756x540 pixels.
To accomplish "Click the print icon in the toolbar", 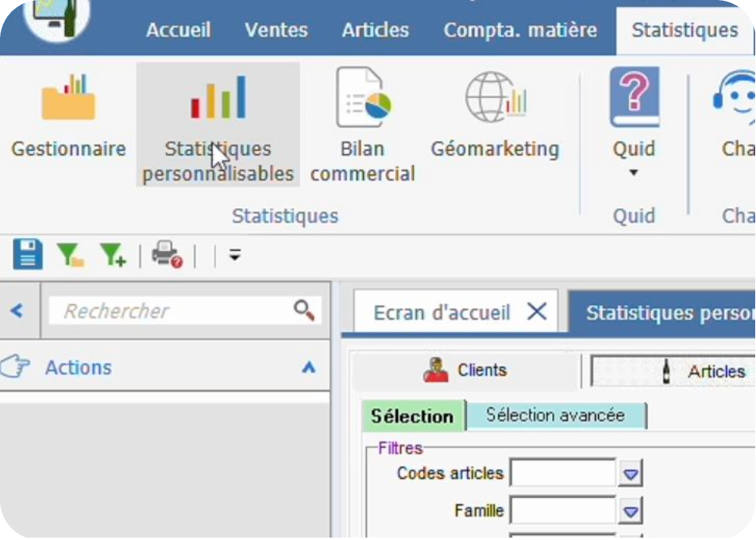I will (x=168, y=254).
